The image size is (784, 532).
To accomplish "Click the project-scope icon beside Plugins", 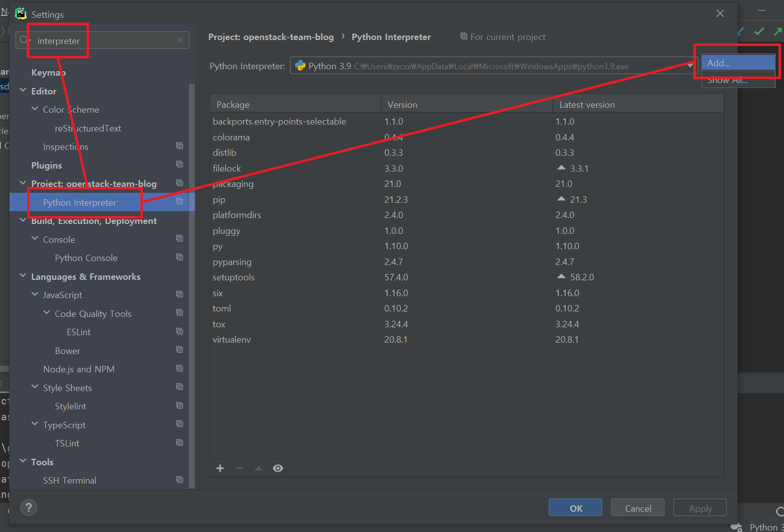I will click(180, 164).
